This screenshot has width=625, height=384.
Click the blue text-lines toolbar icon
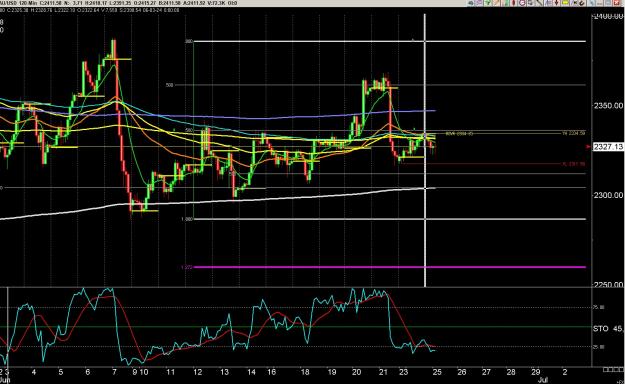[548, 3]
